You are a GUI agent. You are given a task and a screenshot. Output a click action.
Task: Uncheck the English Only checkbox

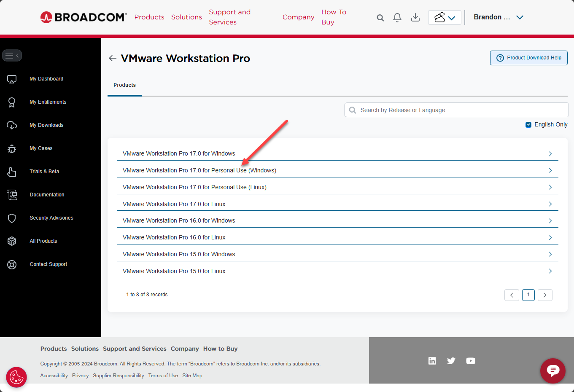528,125
